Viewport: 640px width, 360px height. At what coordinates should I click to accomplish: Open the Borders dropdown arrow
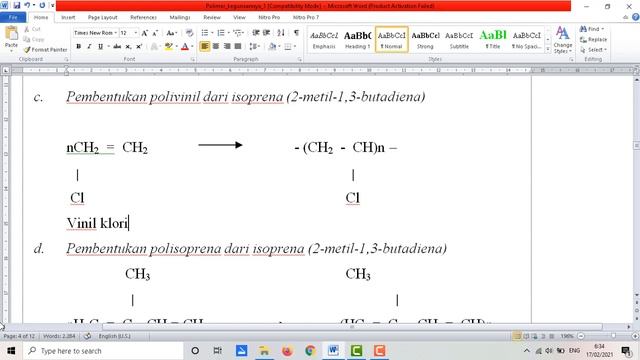(295, 47)
